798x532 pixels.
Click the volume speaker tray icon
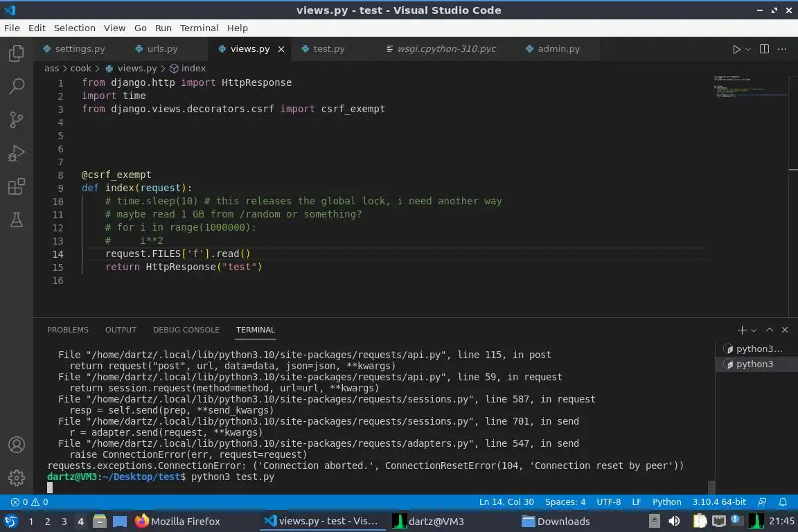pos(674,521)
